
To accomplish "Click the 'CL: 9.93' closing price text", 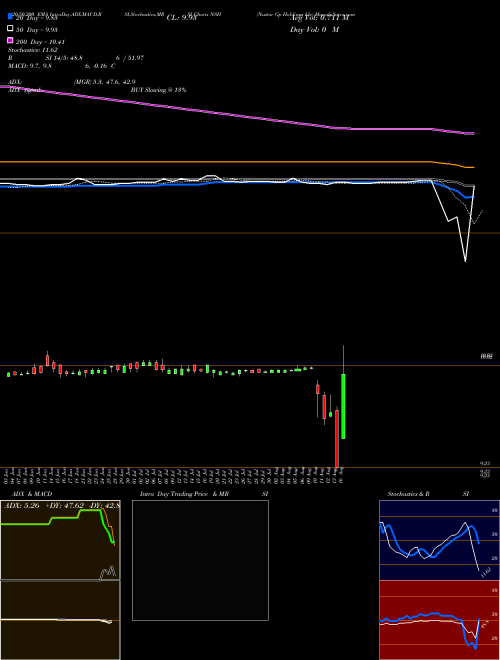I will pos(181,18).
